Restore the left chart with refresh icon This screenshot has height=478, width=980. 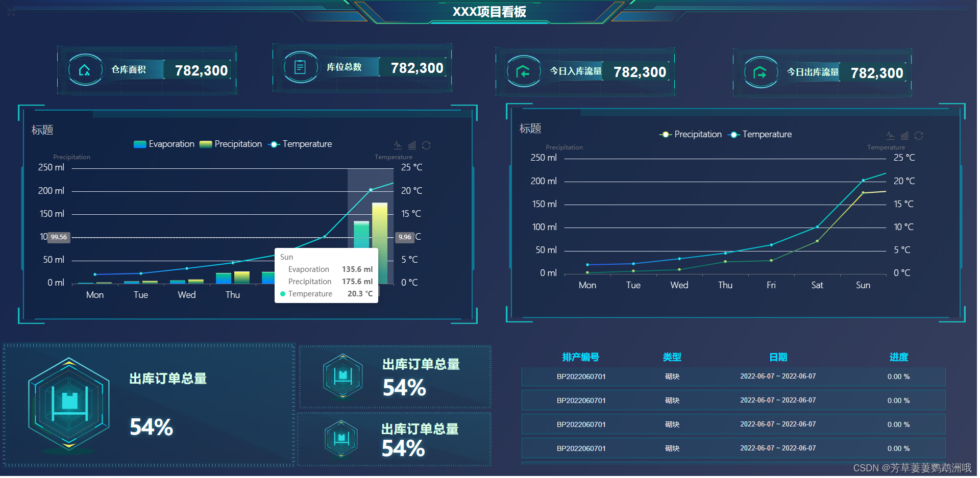click(426, 145)
